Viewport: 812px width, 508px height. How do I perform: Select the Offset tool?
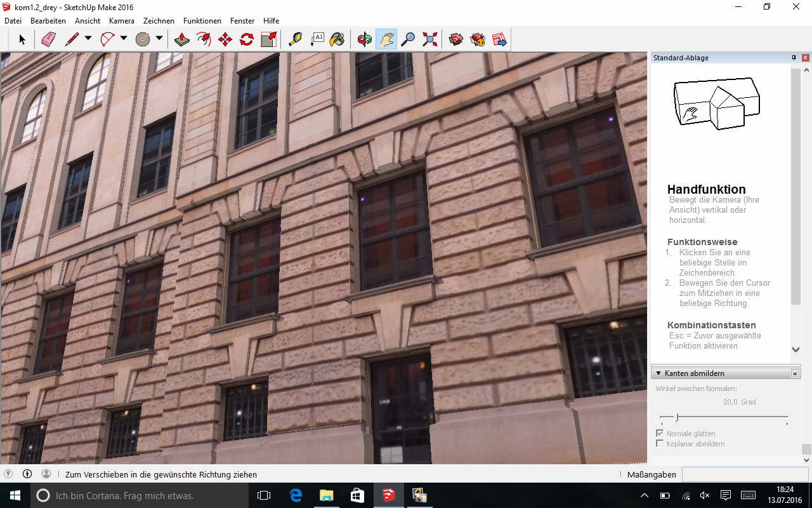tap(204, 39)
